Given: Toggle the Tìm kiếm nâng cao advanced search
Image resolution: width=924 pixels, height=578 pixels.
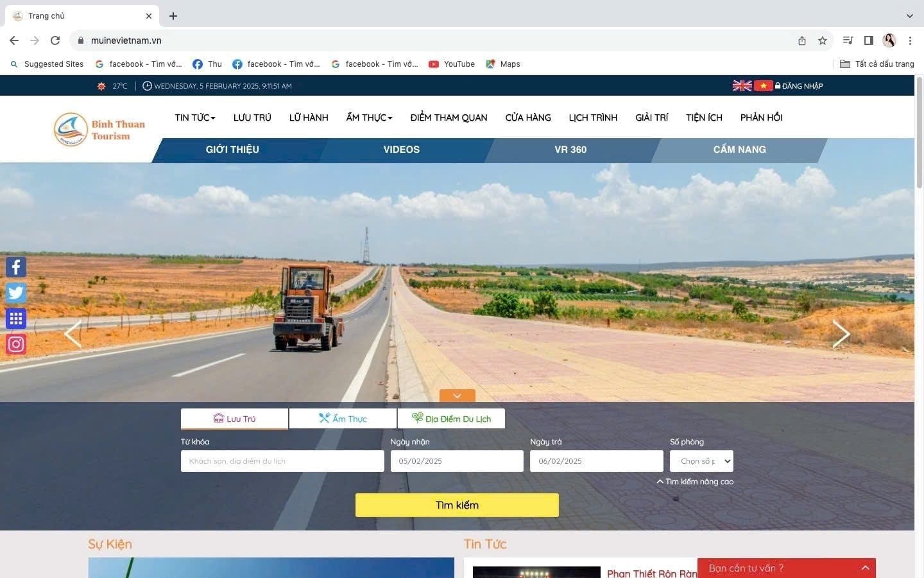Looking at the screenshot, I should tap(695, 482).
